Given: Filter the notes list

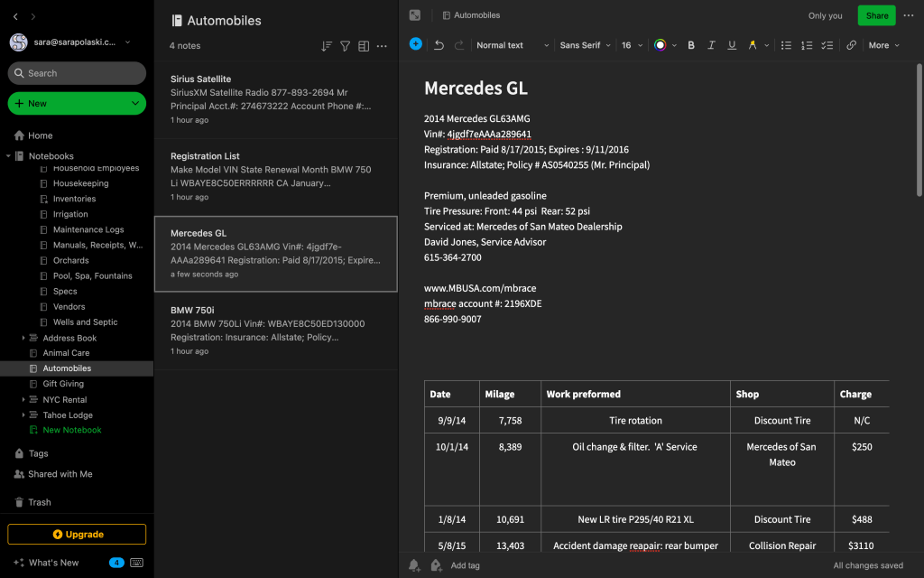Looking at the screenshot, I should pyautogui.click(x=345, y=46).
